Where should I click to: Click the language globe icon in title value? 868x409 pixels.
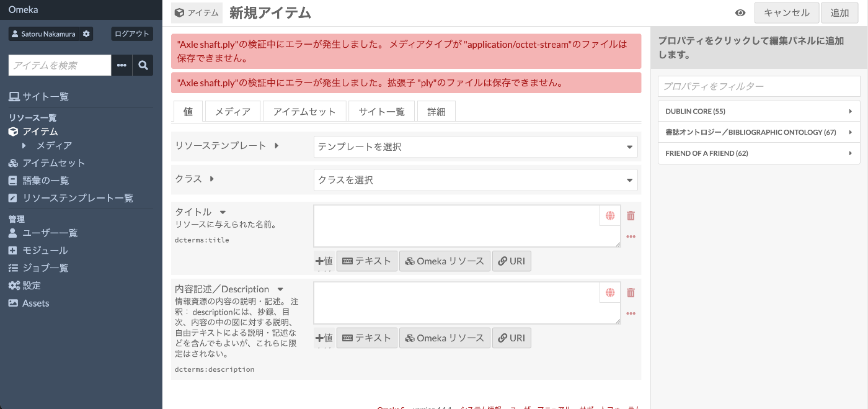tap(610, 216)
